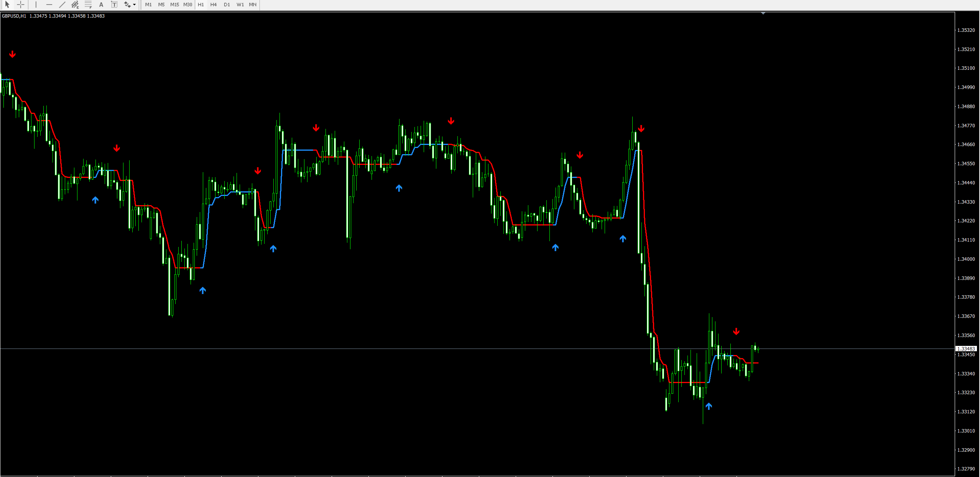This screenshot has height=477, width=980.
Task: Choose the horizontal line drawing tool
Action: pyautogui.click(x=49, y=5)
